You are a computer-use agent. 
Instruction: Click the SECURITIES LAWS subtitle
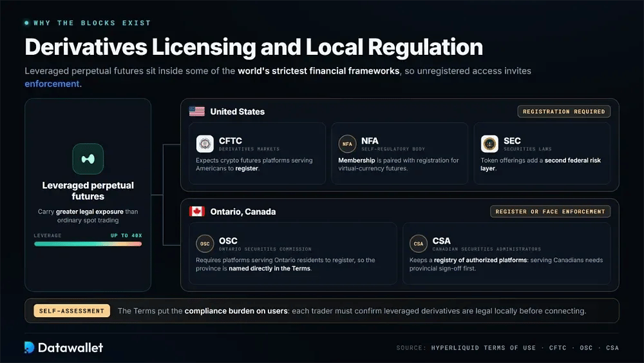click(527, 149)
